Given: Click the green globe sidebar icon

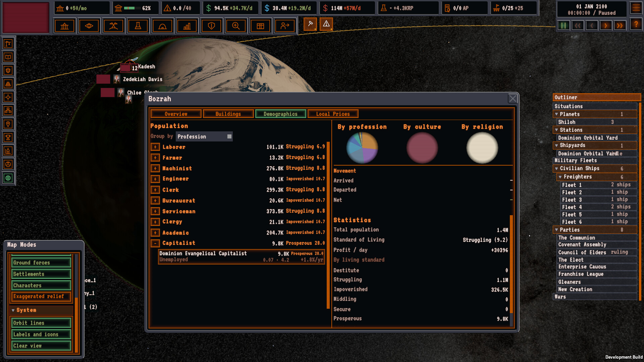Looking at the screenshot, I should click(x=8, y=178).
